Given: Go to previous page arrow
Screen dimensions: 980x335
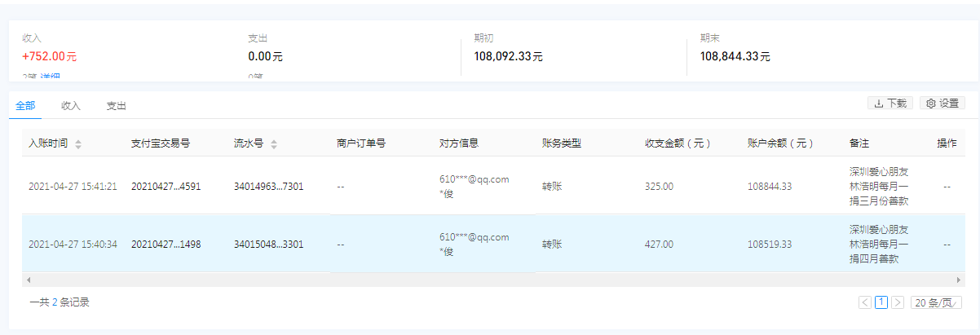Looking at the screenshot, I should pyautogui.click(x=865, y=302).
